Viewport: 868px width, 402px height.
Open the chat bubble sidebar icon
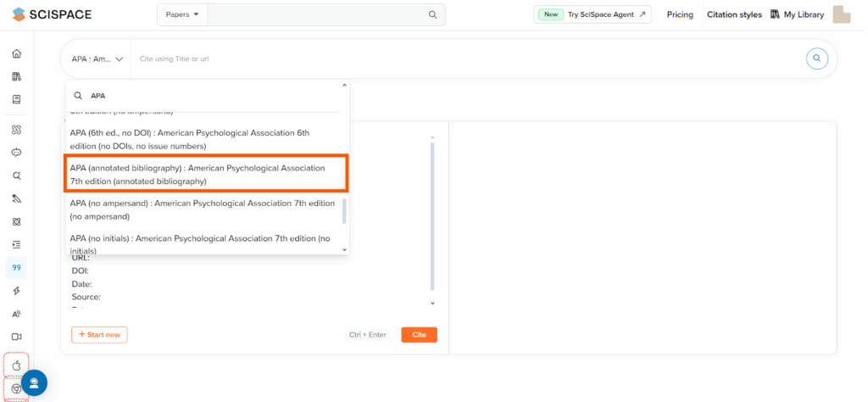17,153
